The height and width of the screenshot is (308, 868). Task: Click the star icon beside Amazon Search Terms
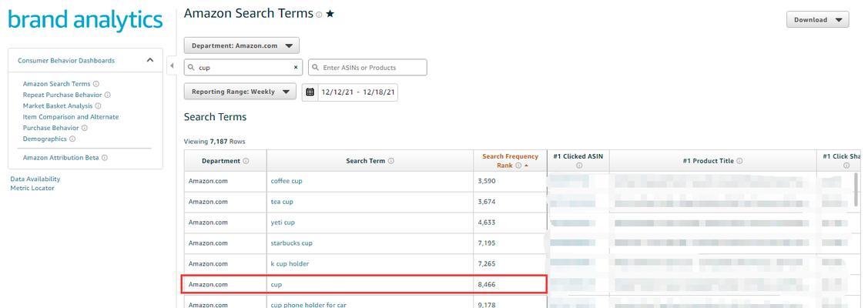[330, 15]
